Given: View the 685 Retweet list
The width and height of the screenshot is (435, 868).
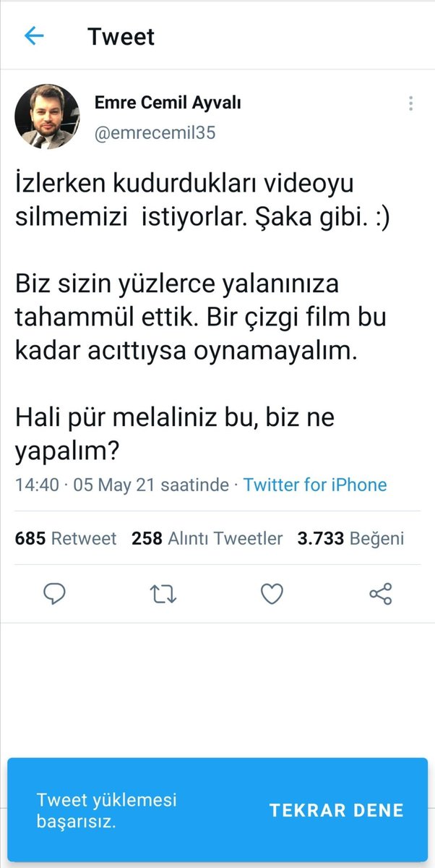Looking at the screenshot, I should point(65,538).
